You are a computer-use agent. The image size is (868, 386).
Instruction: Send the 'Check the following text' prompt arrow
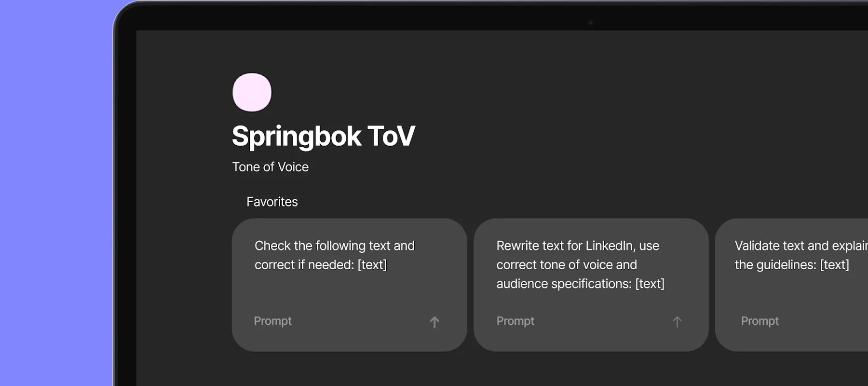pyautogui.click(x=434, y=322)
